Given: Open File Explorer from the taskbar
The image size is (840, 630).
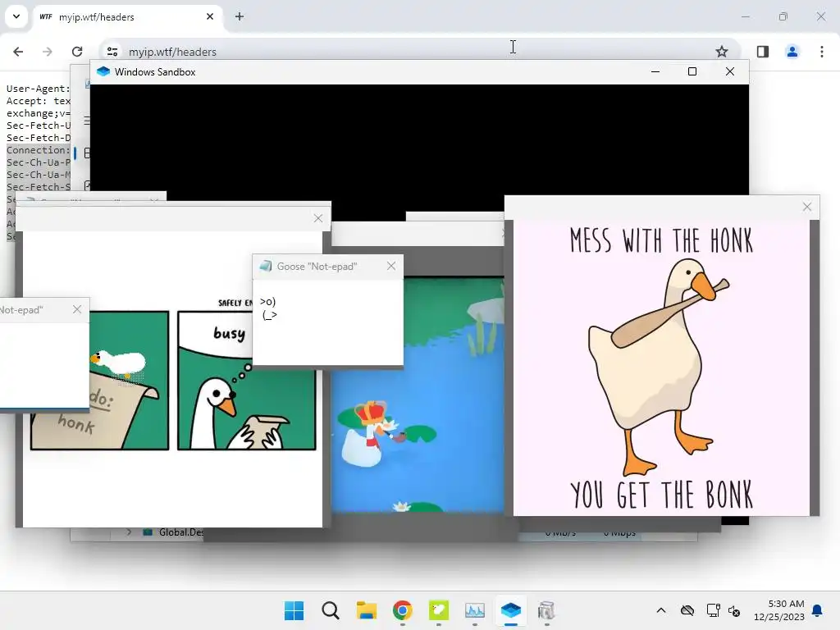Looking at the screenshot, I should pos(367,610).
